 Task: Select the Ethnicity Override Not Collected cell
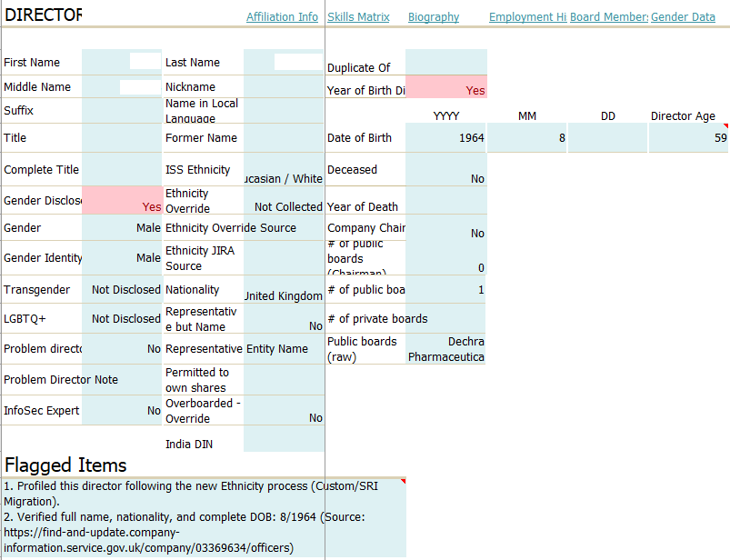point(283,200)
